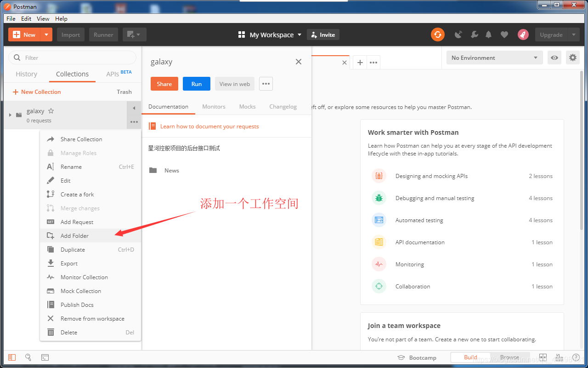The image size is (588, 368).
Task: Open the Runner
Action: 103,34
